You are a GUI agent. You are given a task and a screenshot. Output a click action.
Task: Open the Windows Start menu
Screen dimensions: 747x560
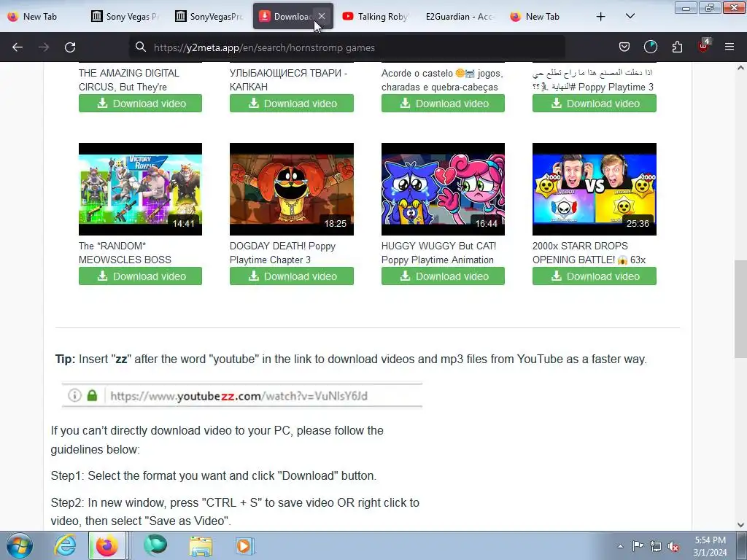20,545
